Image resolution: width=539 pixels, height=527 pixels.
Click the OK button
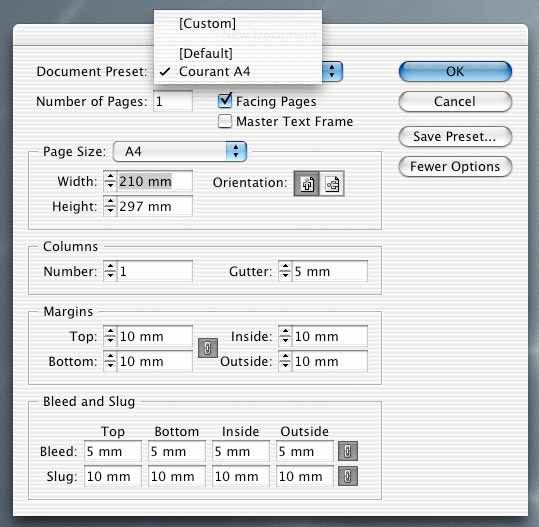click(455, 72)
